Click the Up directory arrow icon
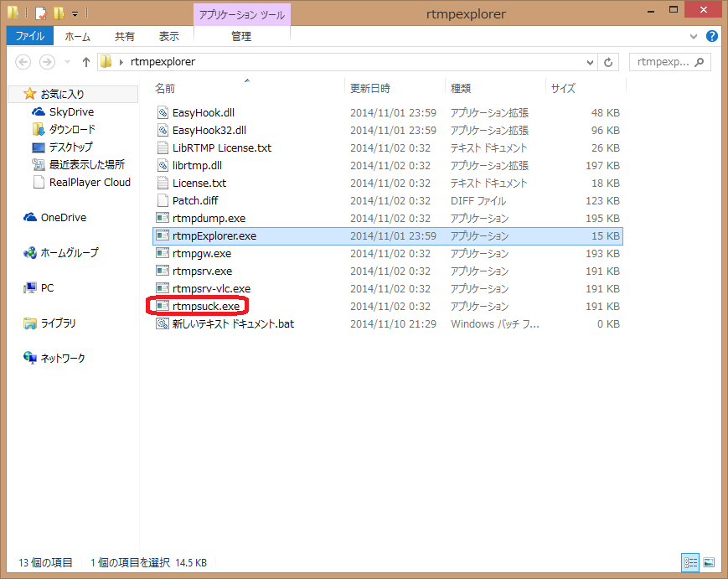Viewport: 728px width, 579px height. click(85, 62)
